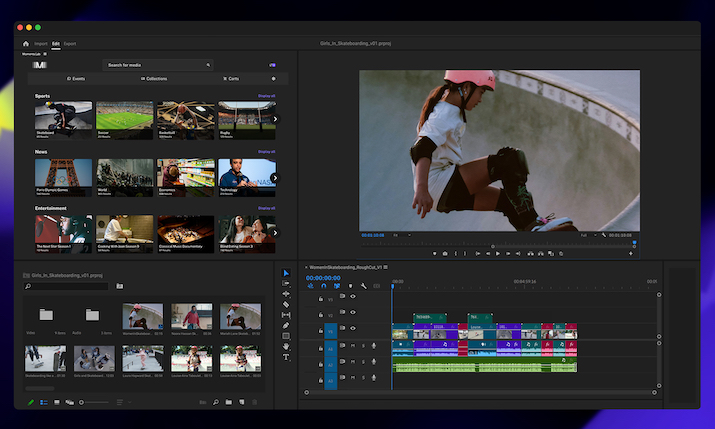Select the Slip tool

click(286, 315)
